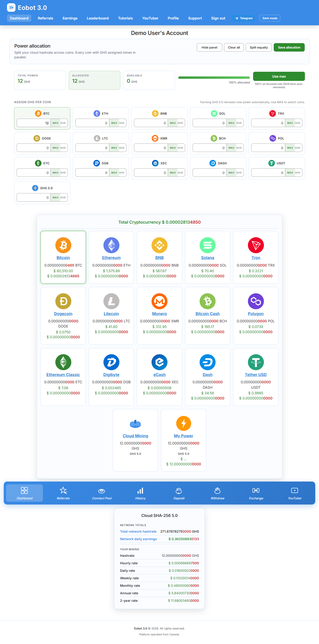Click MAX for XMR allocation
The height and width of the screenshot is (644, 319).
tap(173, 148)
